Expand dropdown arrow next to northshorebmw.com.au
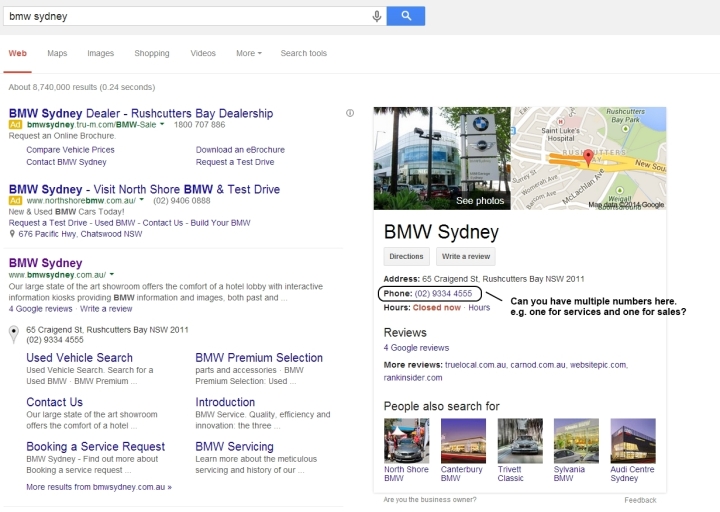This screenshot has width=720, height=512. [x=141, y=200]
